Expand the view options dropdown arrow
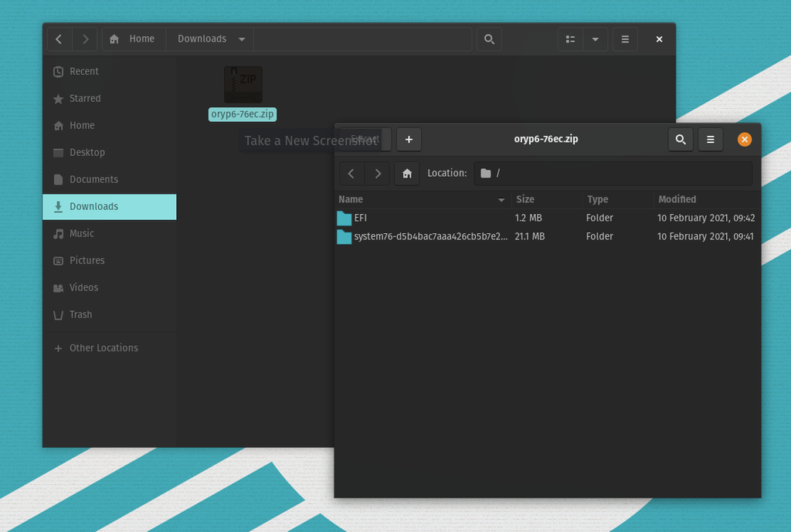The image size is (791, 532). tap(595, 39)
